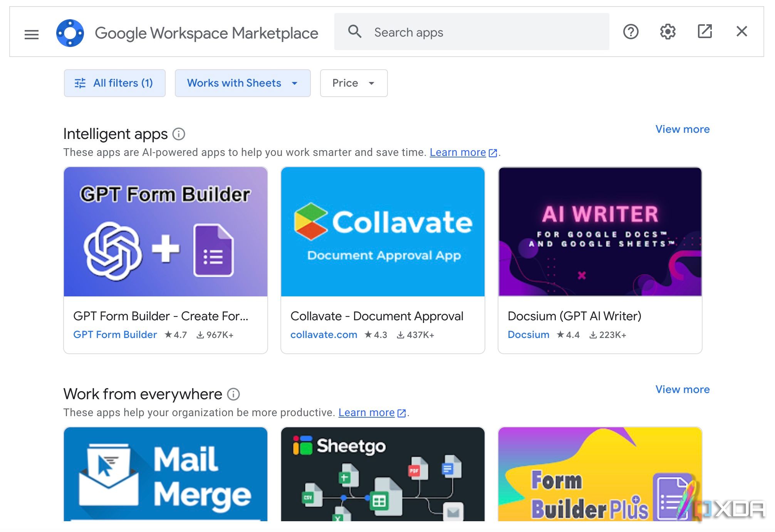Click the search magnifier icon
Screen dimensions: 775x532
point(354,32)
